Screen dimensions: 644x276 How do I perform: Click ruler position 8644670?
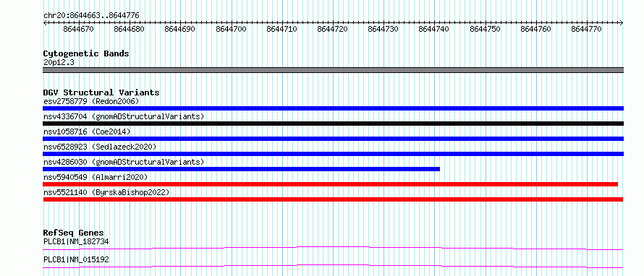[78, 29]
